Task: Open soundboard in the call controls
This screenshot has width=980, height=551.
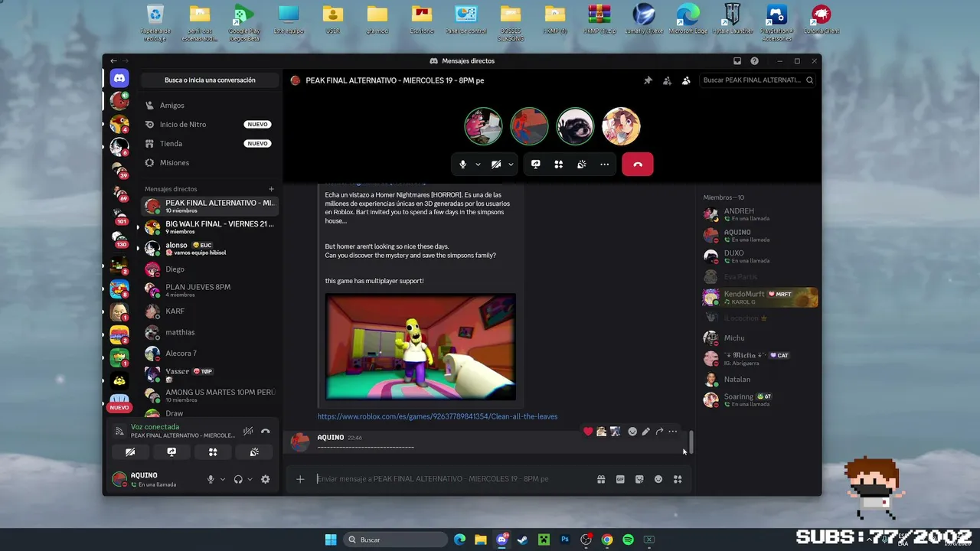Action: [x=582, y=165]
